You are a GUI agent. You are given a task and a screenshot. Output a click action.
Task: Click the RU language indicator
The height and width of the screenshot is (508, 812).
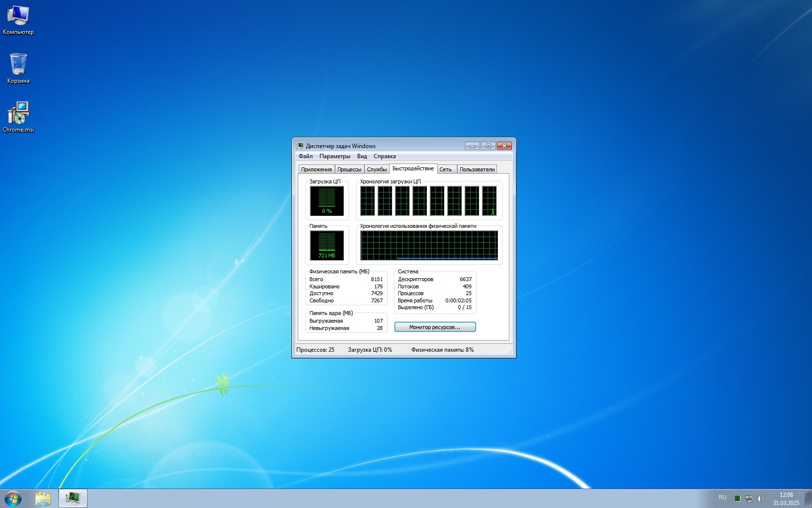click(722, 497)
